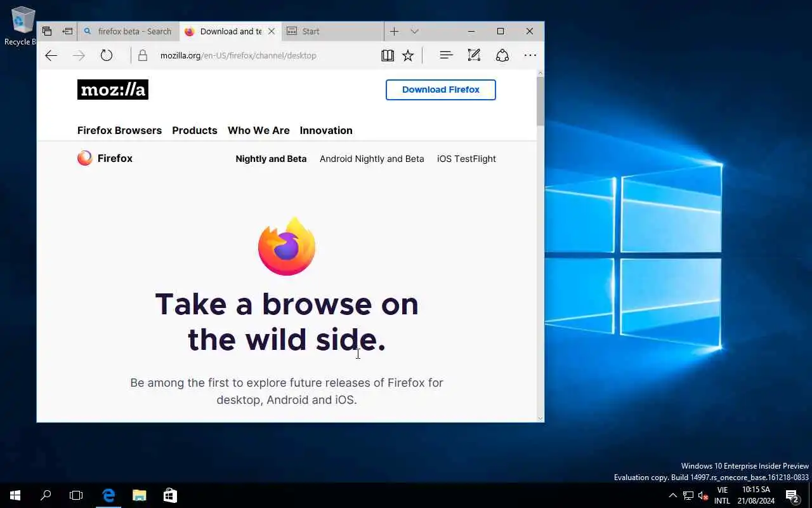Switch to the Start tab
Viewport: 812px width, 508px height.
[x=332, y=31]
